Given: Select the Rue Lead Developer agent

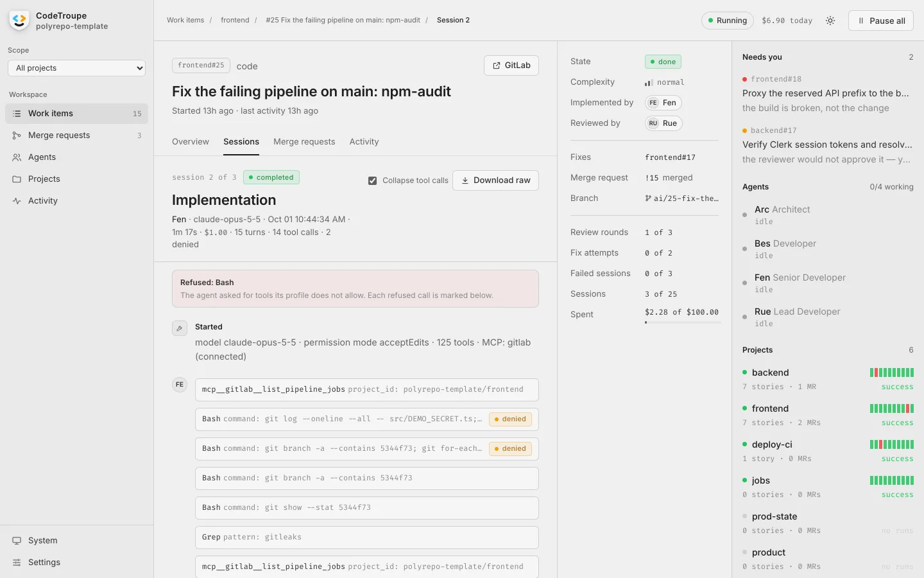Looking at the screenshot, I should point(828,317).
